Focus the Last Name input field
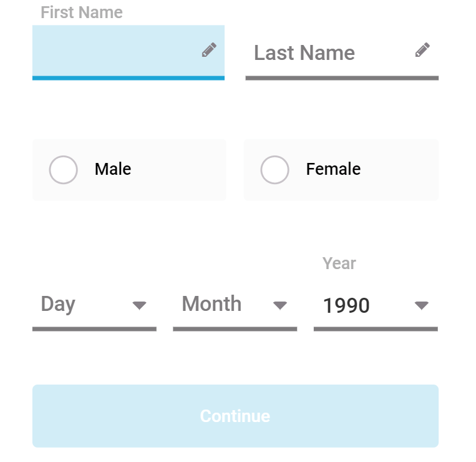This screenshot has height=462, width=476. (342, 52)
